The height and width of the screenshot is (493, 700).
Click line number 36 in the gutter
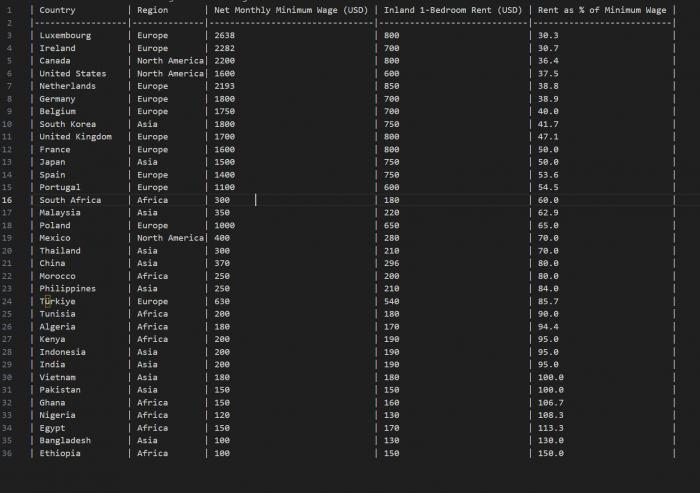(8, 453)
